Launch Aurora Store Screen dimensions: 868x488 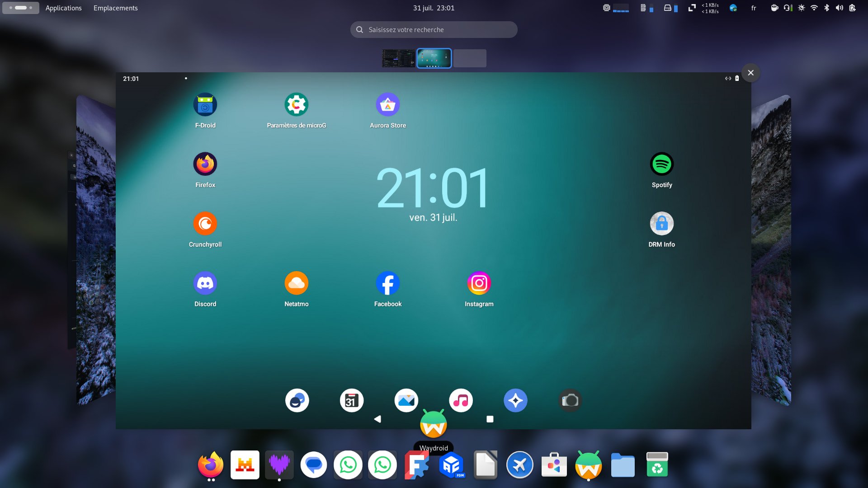click(x=388, y=105)
